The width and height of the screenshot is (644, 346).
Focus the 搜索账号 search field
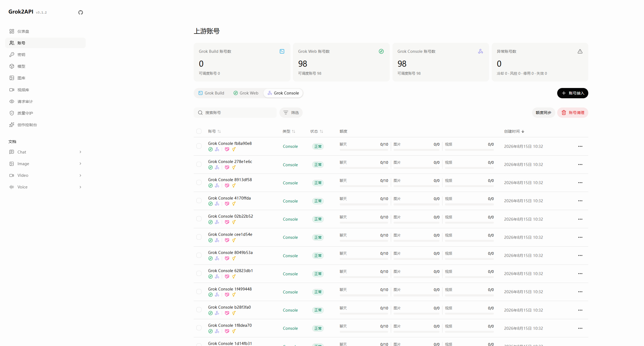(x=235, y=113)
